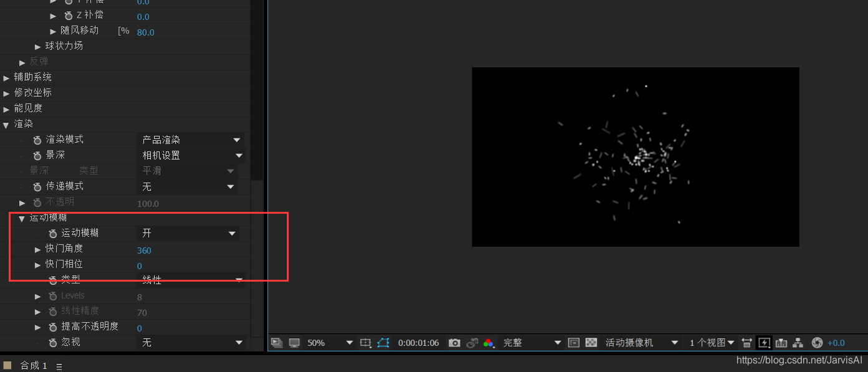Click the 提高不透明度 value 0

click(140, 328)
